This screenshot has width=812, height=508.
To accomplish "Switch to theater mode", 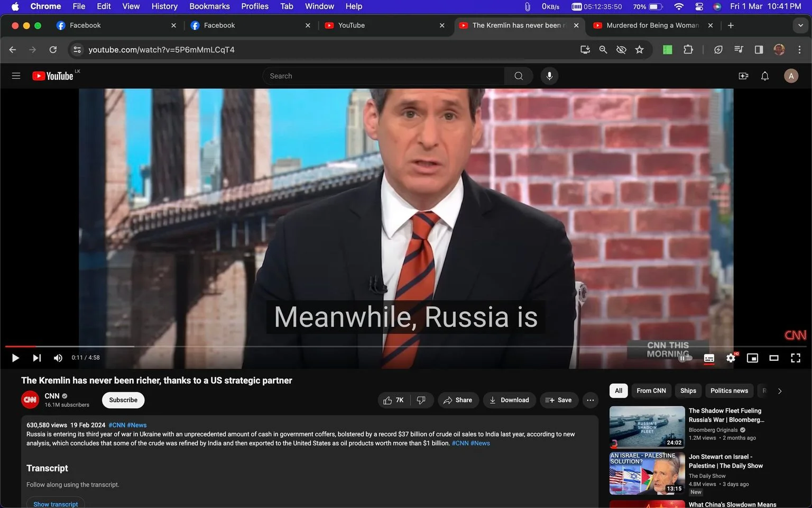I will 774,358.
